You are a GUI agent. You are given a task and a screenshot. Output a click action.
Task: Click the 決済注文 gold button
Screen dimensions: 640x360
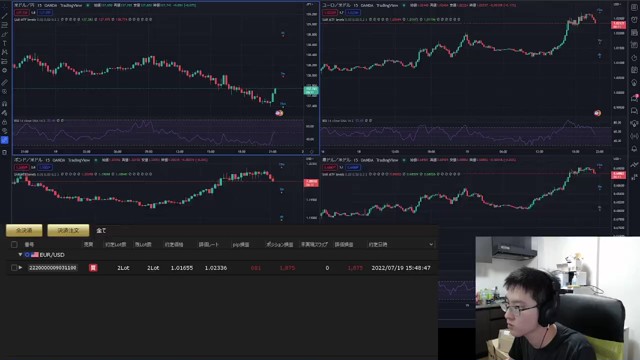(68, 231)
